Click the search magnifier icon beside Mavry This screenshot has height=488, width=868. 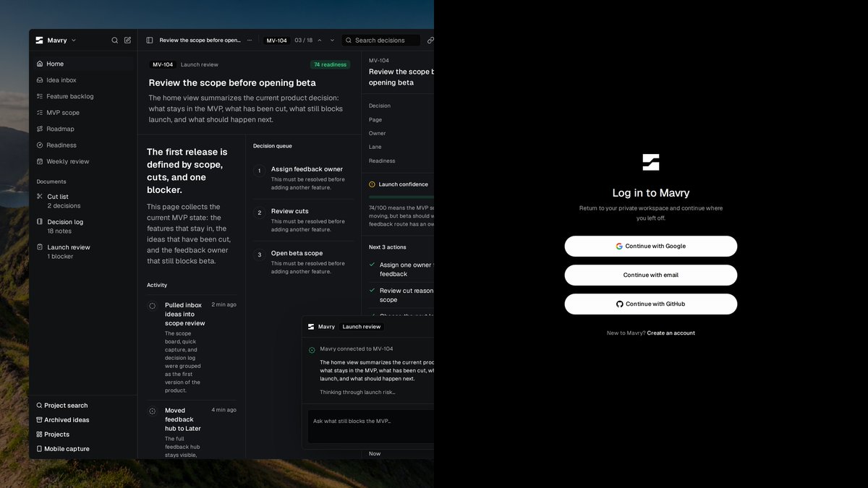(114, 40)
